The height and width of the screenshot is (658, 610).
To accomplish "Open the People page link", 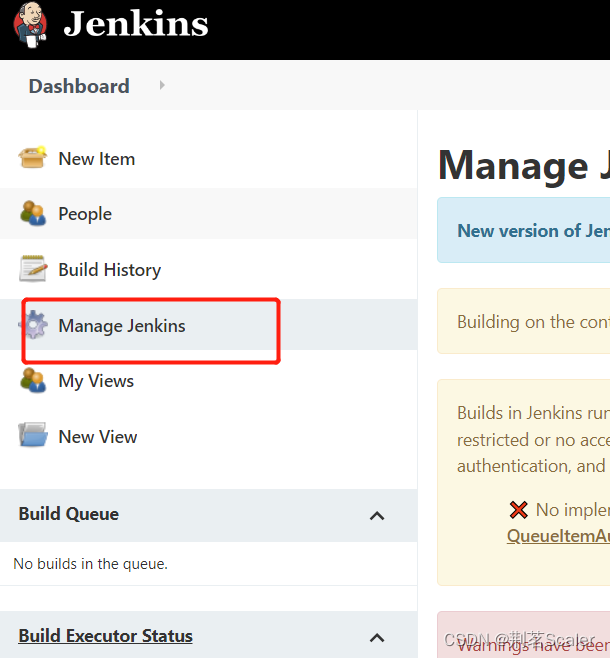I will (85, 214).
